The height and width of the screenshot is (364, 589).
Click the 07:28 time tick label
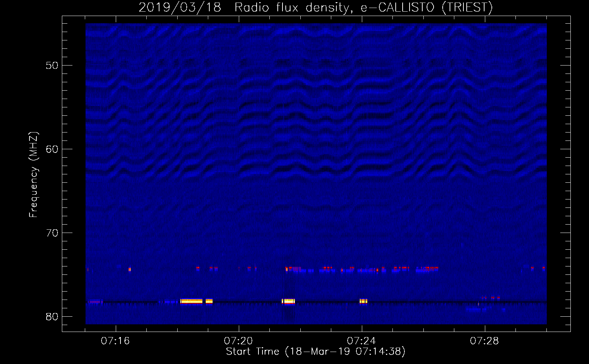[485, 341]
